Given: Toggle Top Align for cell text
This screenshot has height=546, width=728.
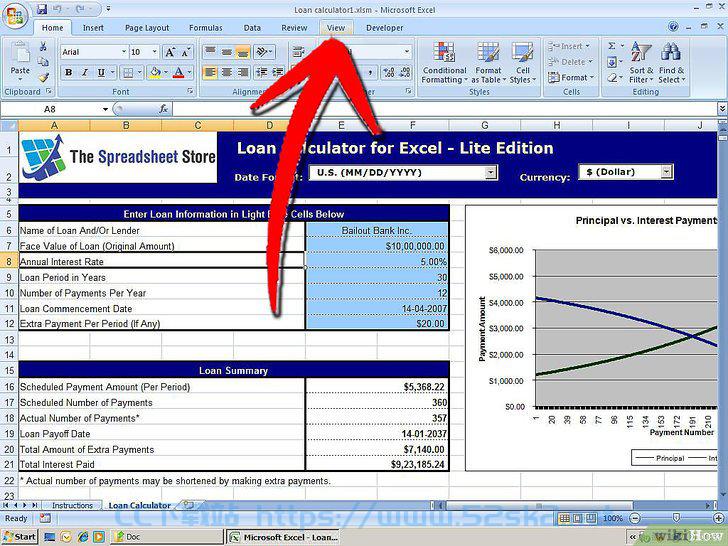Looking at the screenshot, I should pos(210,52).
